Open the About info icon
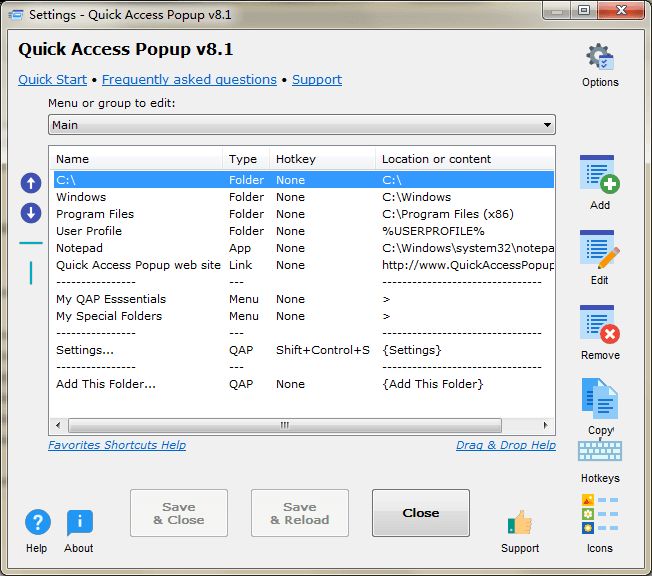 click(79, 522)
